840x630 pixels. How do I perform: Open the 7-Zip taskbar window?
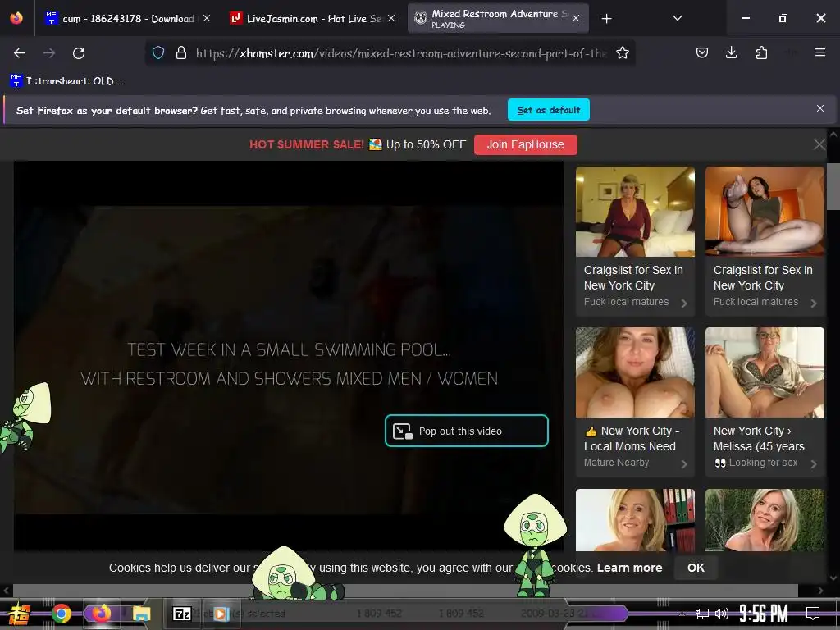click(x=181, y=614)
